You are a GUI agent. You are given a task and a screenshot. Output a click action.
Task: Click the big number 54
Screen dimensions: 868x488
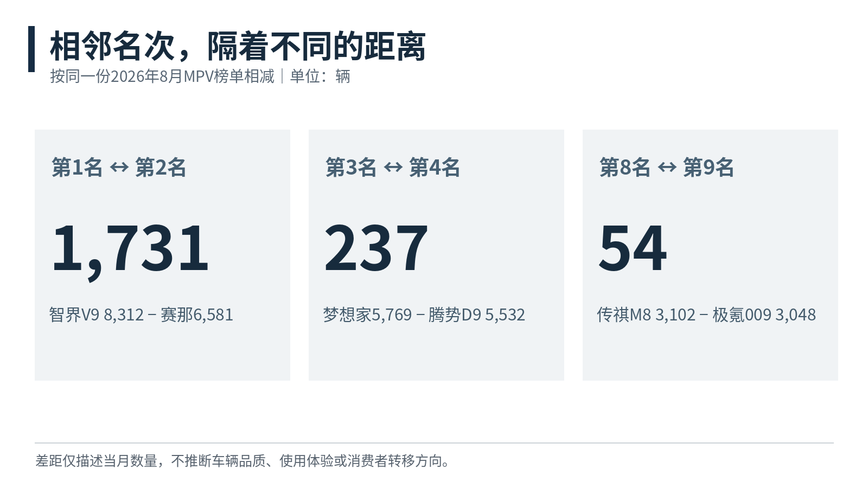pyautogui.click(x=633, y=248)
